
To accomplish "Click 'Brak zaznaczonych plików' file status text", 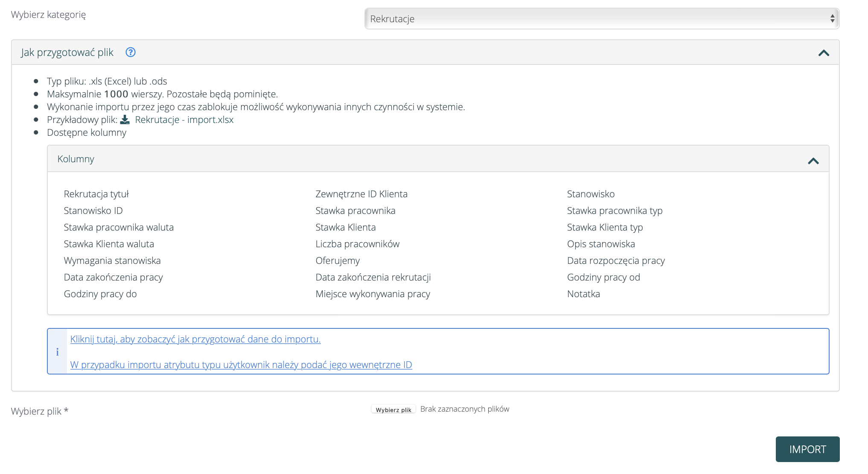I will [x=464, y=409].
